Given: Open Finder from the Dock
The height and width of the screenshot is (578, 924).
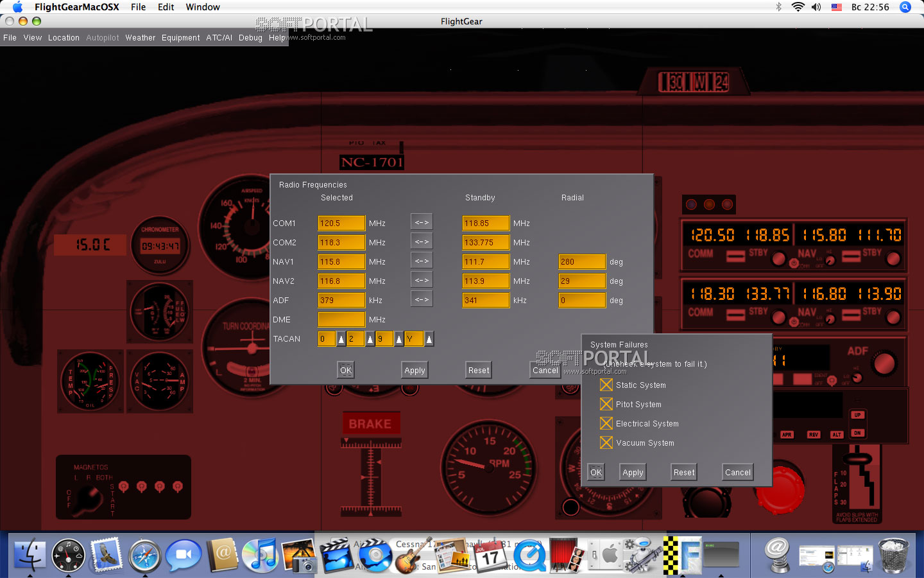Looking at the screenshot, I should (30, 555).
